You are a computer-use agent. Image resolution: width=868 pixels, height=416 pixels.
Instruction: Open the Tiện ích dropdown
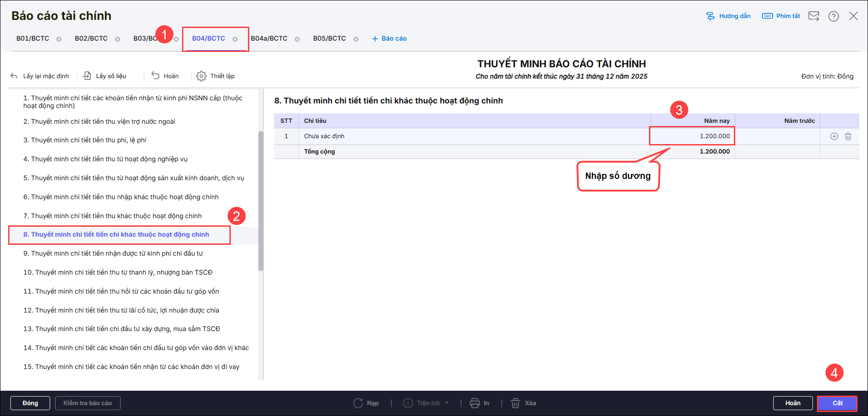click(426, 403)
